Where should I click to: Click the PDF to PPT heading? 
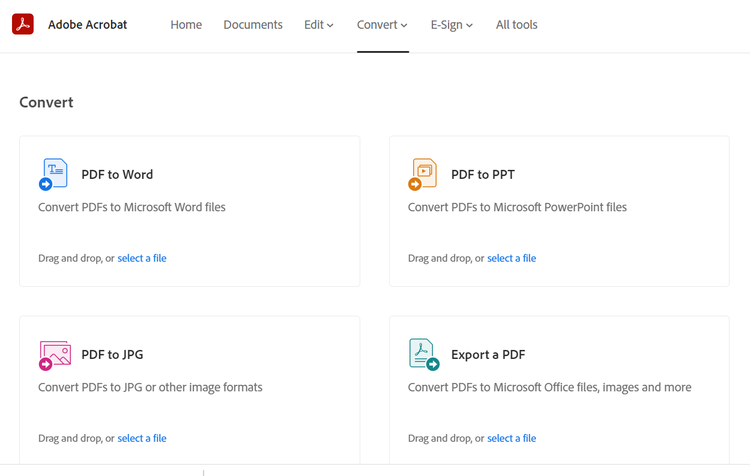click(483, 174)
